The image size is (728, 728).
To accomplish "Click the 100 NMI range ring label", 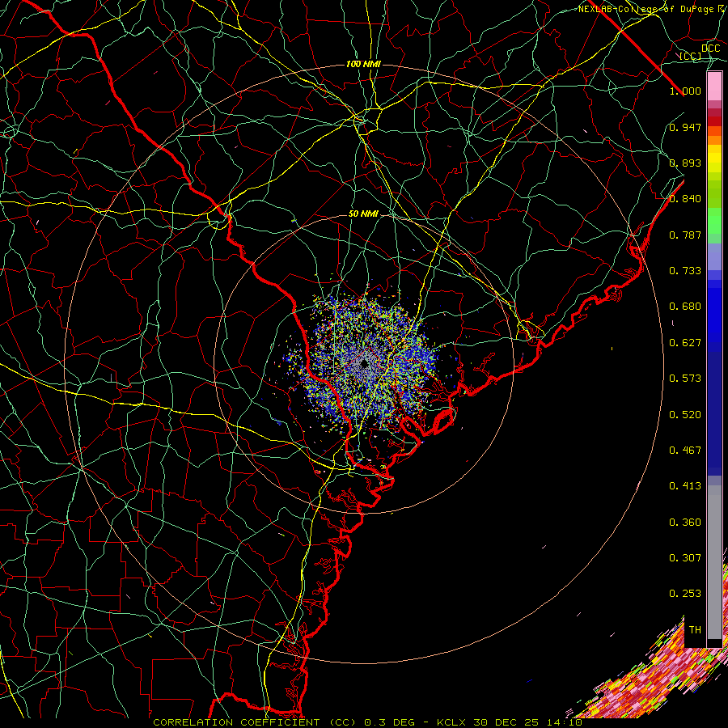I will coord(363,64).
